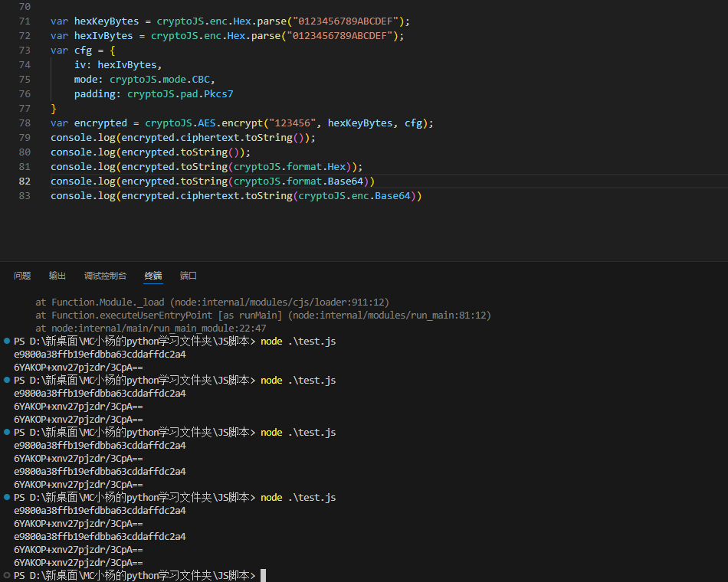Open the 端口 panel tab
Image resolution: width=728 pixels, height=582 pixels.
point(189,276)
